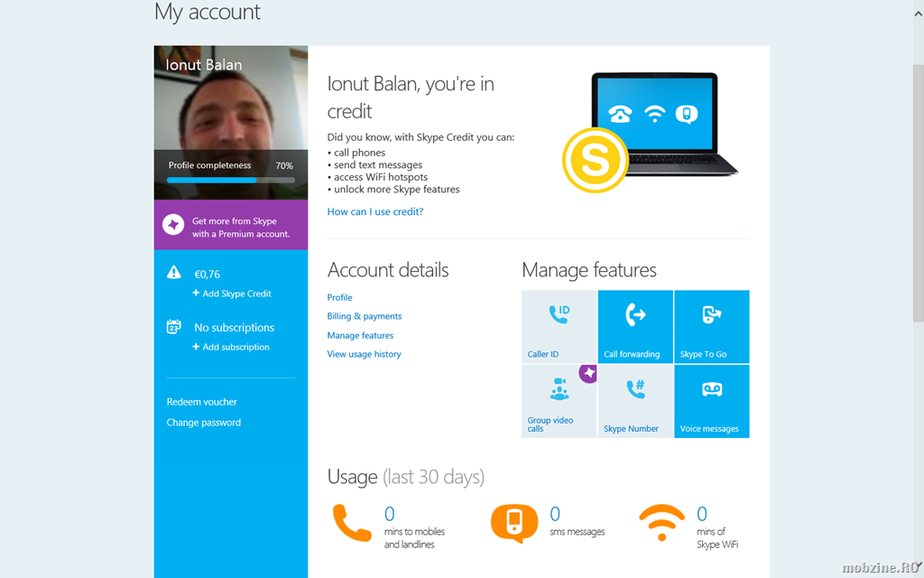Image resolution: width=924 pixels, height=578 pixels.
Task: Open the Voice messages tile
Action: point(712,401)
